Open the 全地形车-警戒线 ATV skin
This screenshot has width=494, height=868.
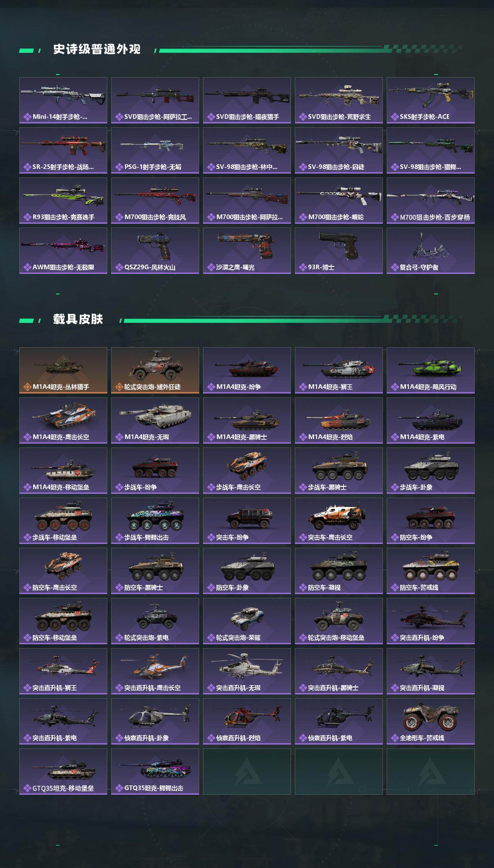coord(431,721)
